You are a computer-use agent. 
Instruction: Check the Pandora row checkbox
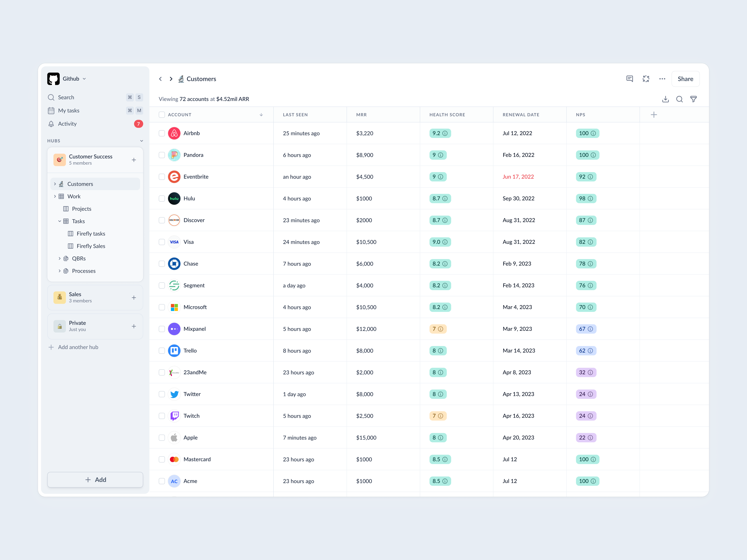(162, 155)
